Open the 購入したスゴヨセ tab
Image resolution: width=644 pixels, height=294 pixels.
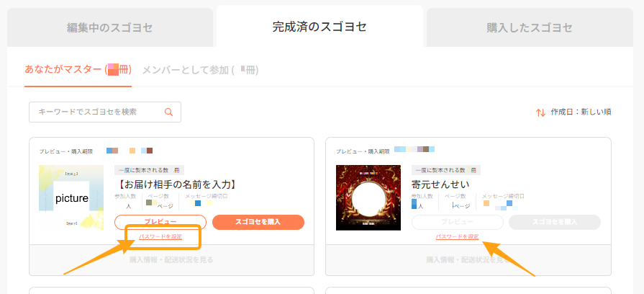point(530,28)
